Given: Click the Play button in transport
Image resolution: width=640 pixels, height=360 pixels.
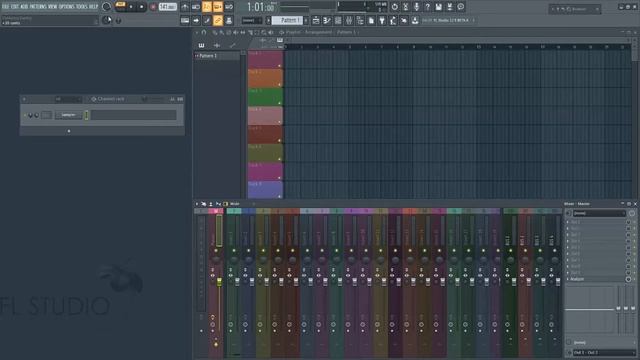Looking at the screenshot, I should pos(131,7).
